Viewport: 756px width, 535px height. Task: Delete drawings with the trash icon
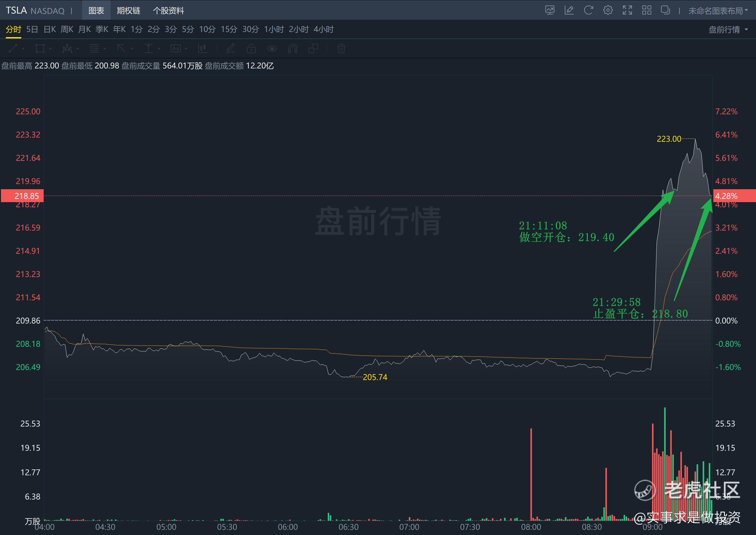pos(341,49)
